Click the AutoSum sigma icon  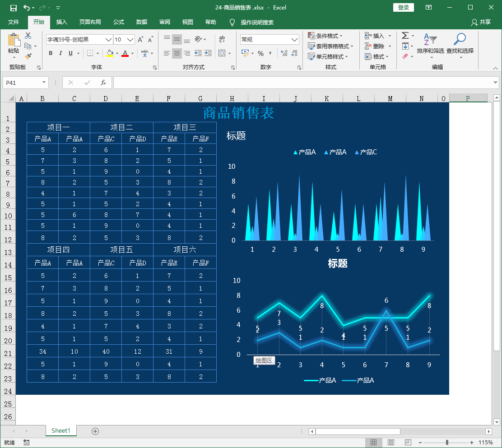click(x=405, y=36)
